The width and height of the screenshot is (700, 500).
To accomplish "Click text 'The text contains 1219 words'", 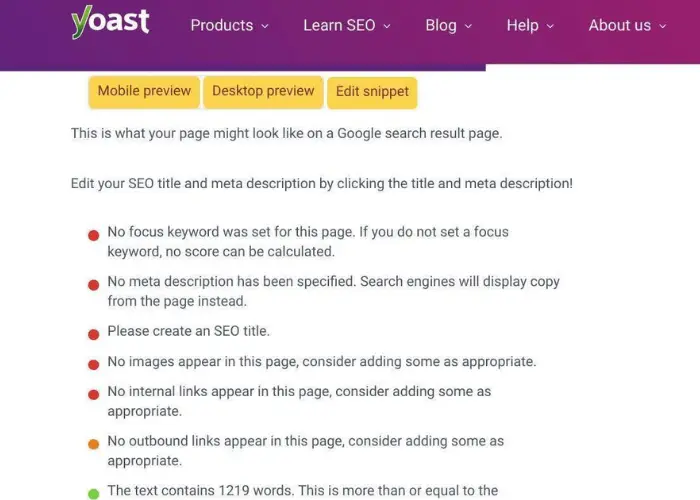I will click(200, 491).
